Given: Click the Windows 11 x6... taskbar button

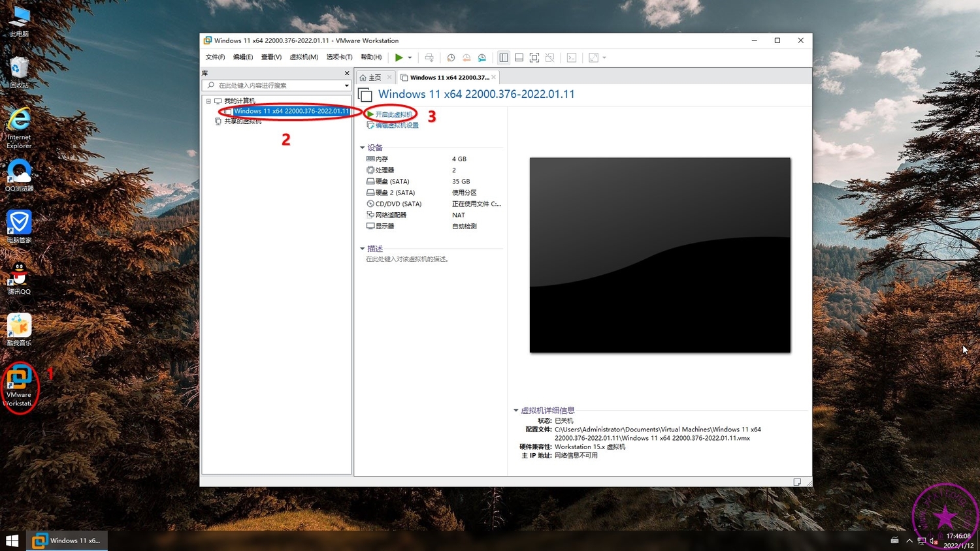Looking at the screenshot, I should 67,541.
